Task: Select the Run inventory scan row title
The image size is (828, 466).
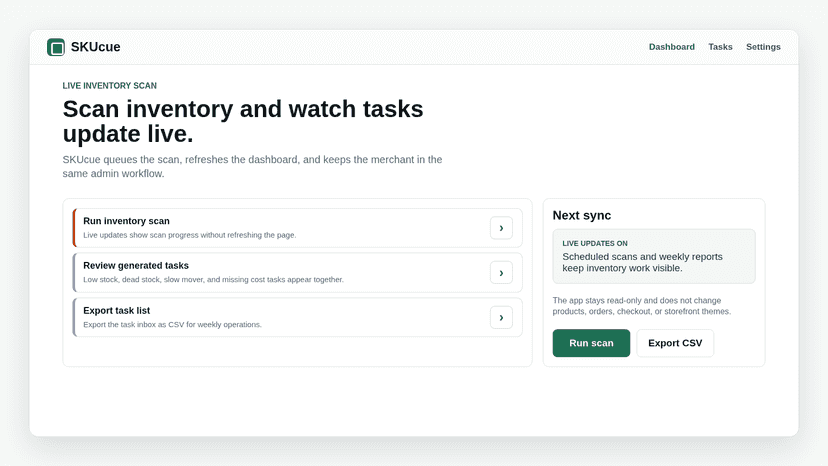Action: [126, 221]
